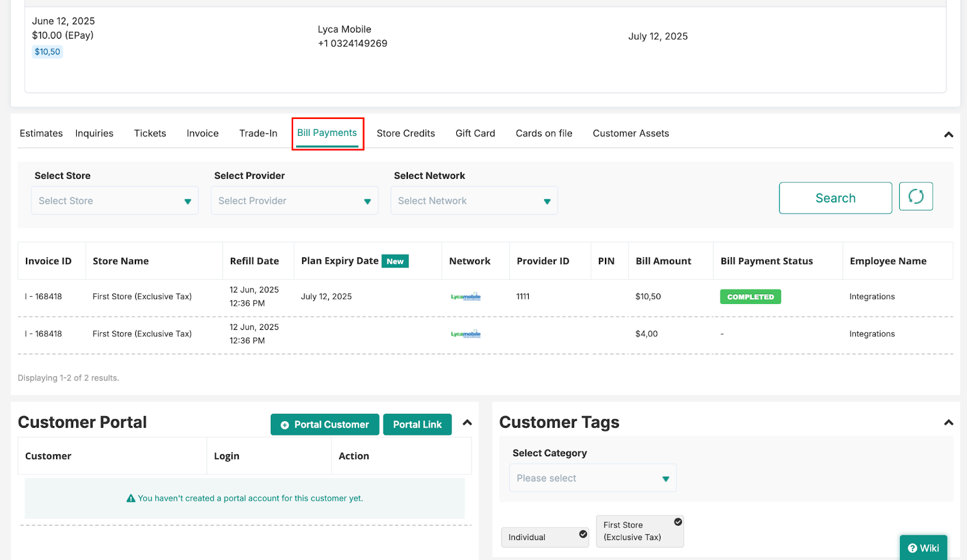The height and width of the screenshot is (560, 967).
Task: Click the Wiki help question icon
Action: pos(912,548)
